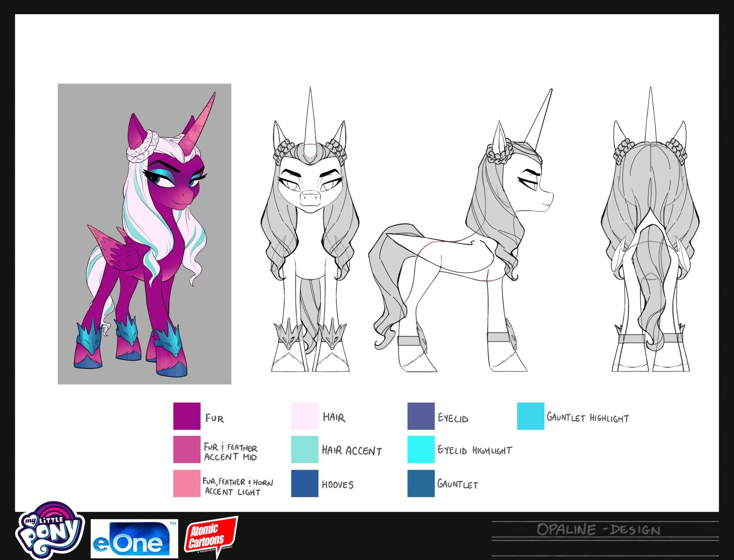Image resolution: width=734 pixels, height=560 pixels.
Task: Select the Fur color swatch
Action: tap(187, 416)
